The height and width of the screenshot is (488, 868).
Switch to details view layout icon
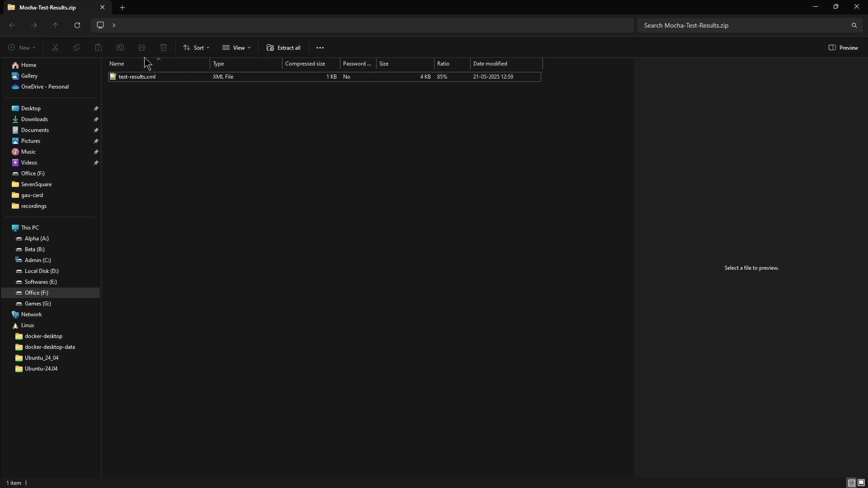851,483
